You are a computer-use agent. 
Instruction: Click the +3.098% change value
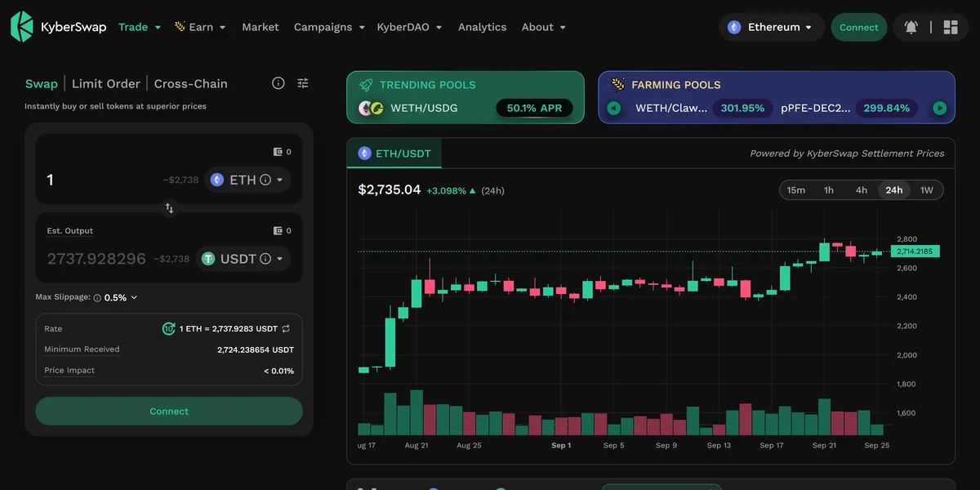[446, 191]
